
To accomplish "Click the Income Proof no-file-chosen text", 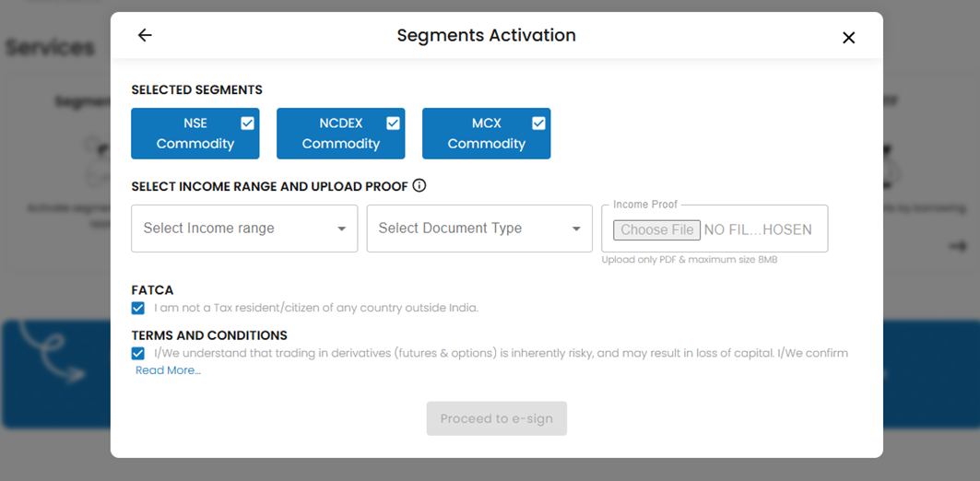I will (x=758, y=230).
